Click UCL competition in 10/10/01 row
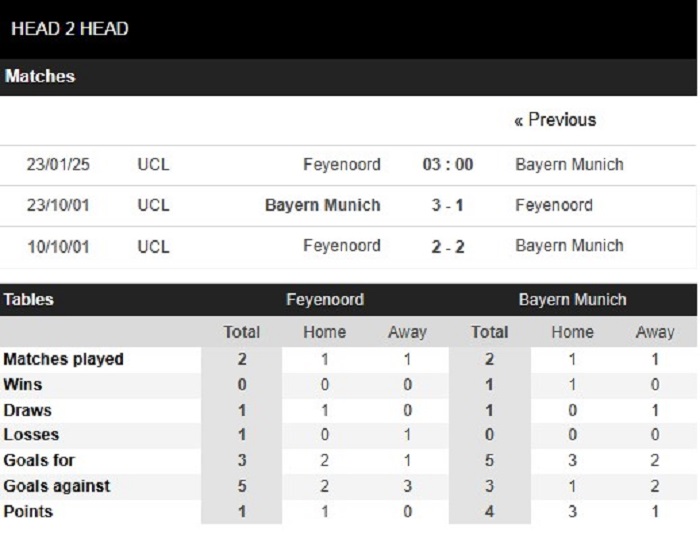 coord(154,247)
